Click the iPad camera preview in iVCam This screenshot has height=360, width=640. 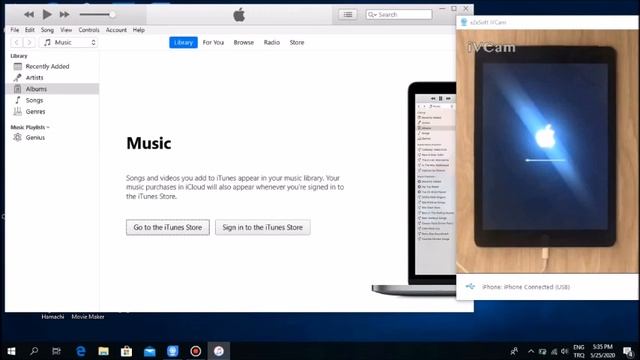547,151
